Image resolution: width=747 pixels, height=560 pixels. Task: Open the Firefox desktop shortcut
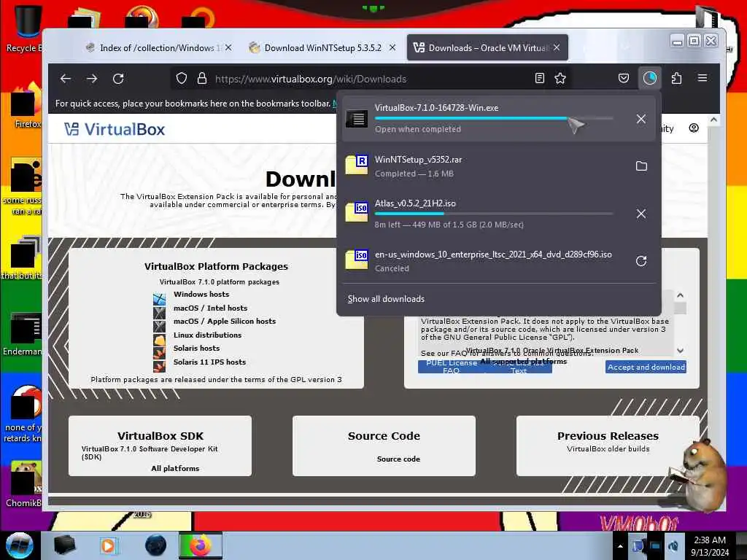coord(27,106)
